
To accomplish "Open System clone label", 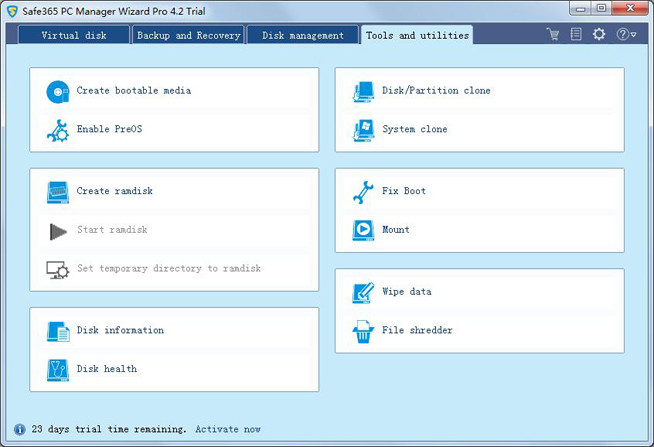I will point(415,129).
